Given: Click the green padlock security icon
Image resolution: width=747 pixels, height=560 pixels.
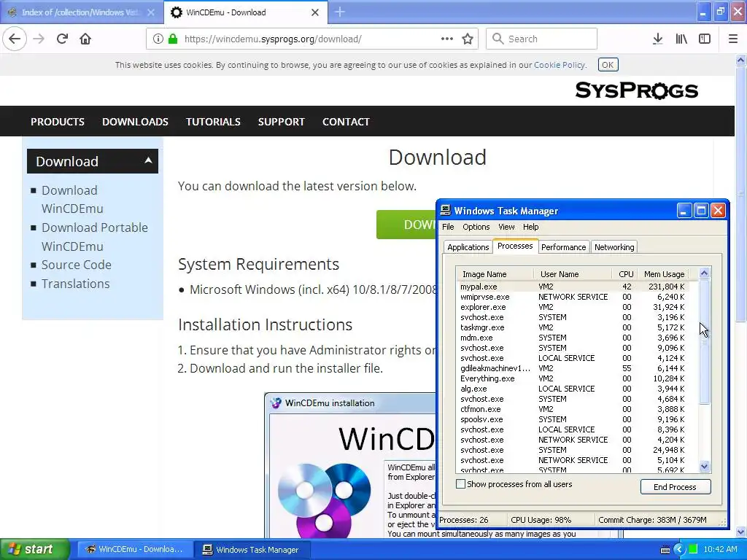Looking at the screenshot, I should (x=172, y=39).
